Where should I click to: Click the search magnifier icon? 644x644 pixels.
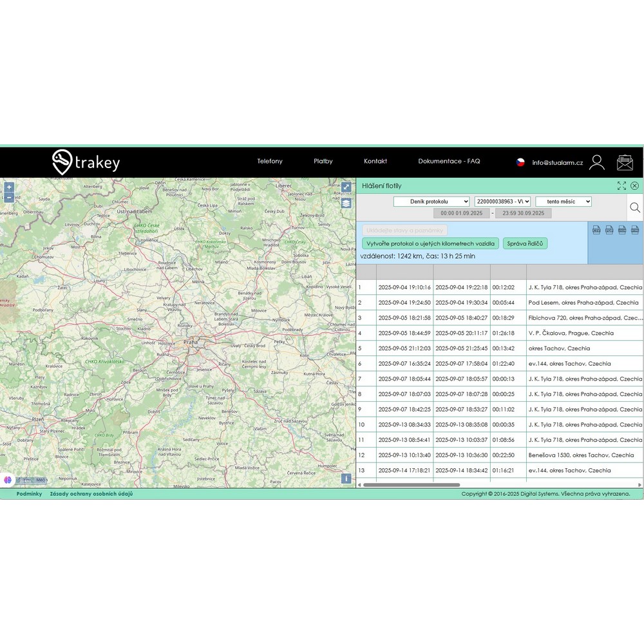point(635,207)
